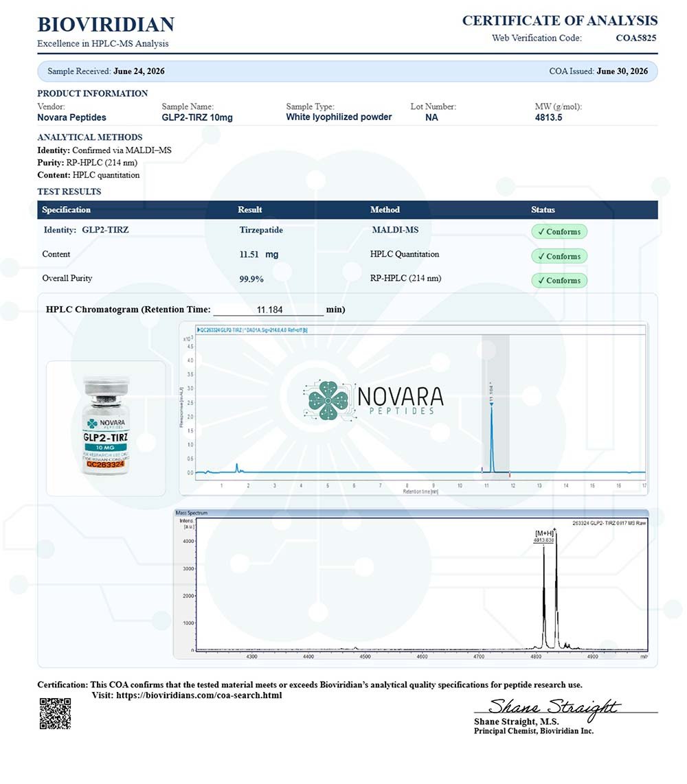Click the Certification statement paragraph
Viewport: 687px width, 784px height.
(x=310, y=685)
